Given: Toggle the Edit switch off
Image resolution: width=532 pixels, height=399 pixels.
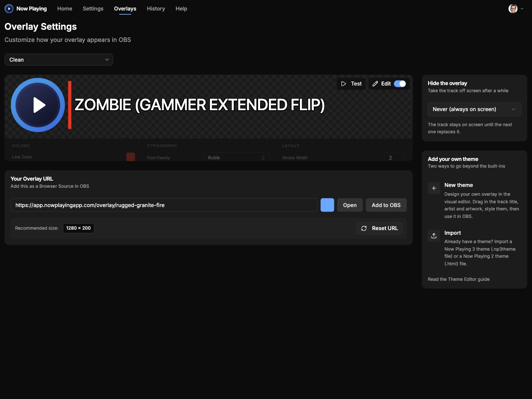Looking at the screenshot, I should pyautogui.click(x=400, y=84).
